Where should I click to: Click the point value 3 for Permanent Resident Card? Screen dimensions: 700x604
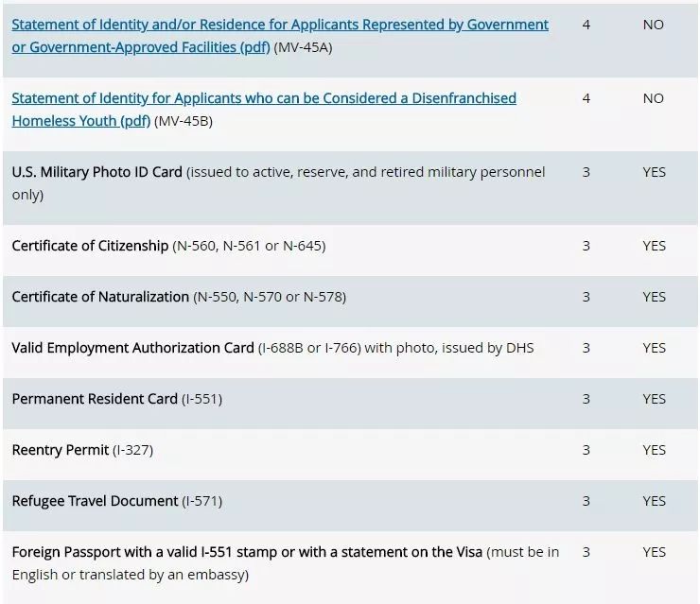click(x=586, y=399)
